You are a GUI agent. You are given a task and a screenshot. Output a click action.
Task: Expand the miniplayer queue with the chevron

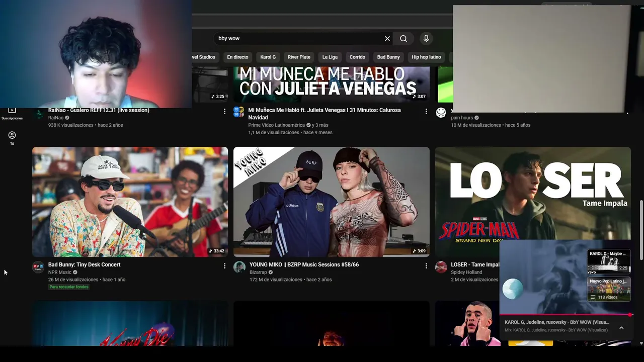point(621,328)
